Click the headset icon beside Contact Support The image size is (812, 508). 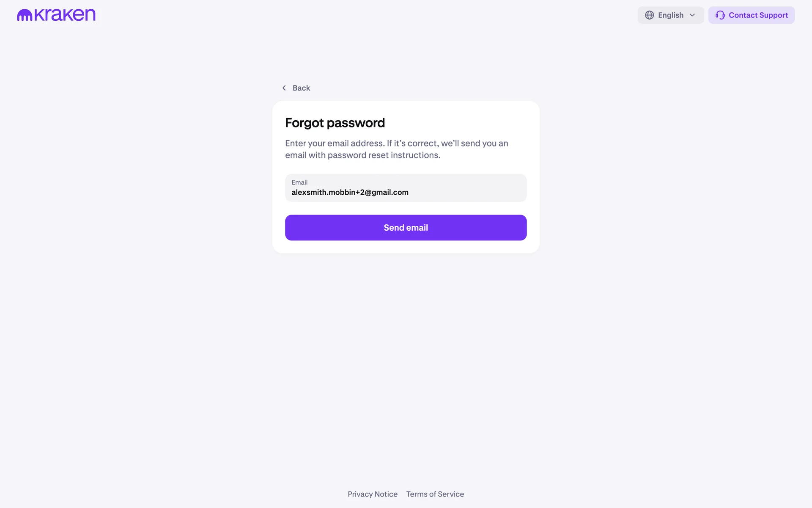point(720,15)
